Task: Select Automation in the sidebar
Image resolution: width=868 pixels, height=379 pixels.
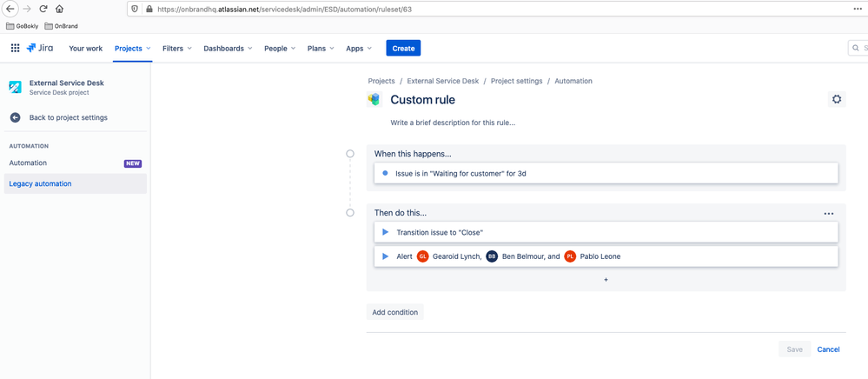Action: [76, 163]
